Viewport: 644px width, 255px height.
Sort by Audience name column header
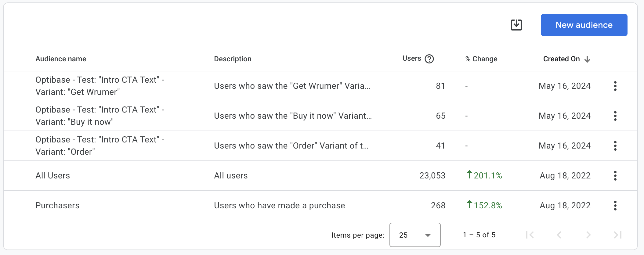(x=61, y=59)
